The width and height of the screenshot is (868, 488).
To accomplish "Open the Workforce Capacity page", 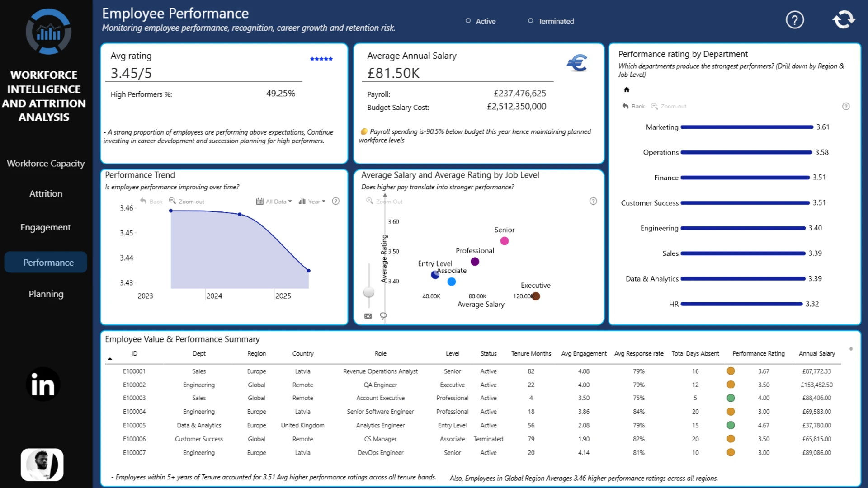I will (46, 163).
